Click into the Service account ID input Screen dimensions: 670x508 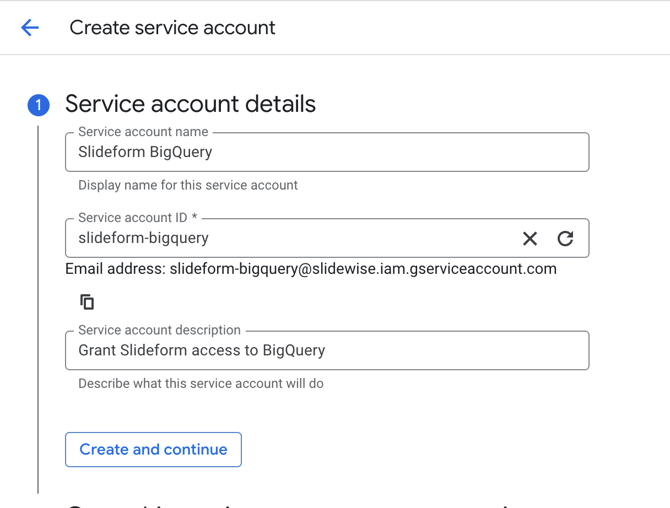pyautogui.click(x=290, y=239)
